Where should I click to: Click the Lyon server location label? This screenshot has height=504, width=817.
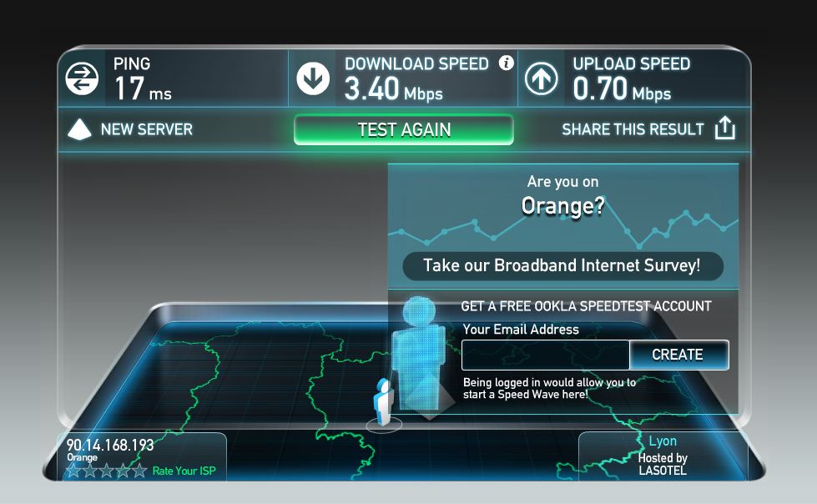[x=663, y=441]
